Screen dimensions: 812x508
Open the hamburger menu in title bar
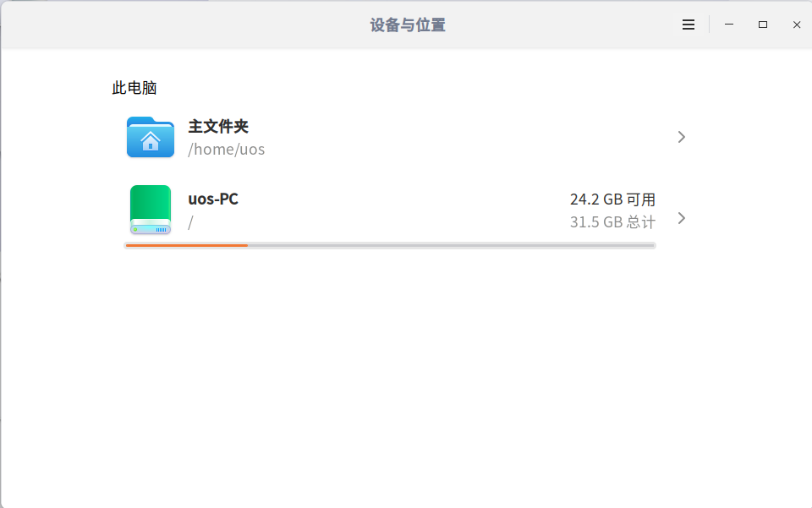689,25
